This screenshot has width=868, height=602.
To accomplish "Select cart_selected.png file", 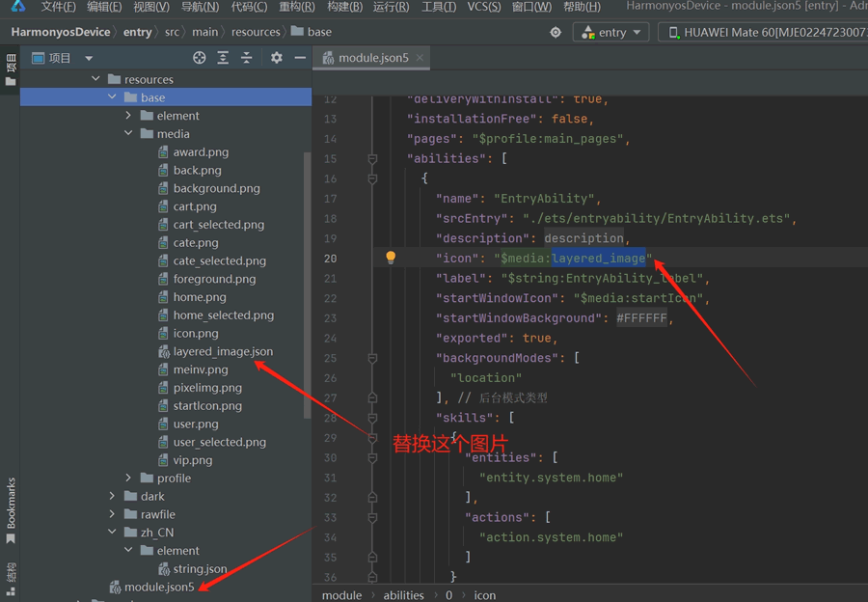I will [211, 224].
